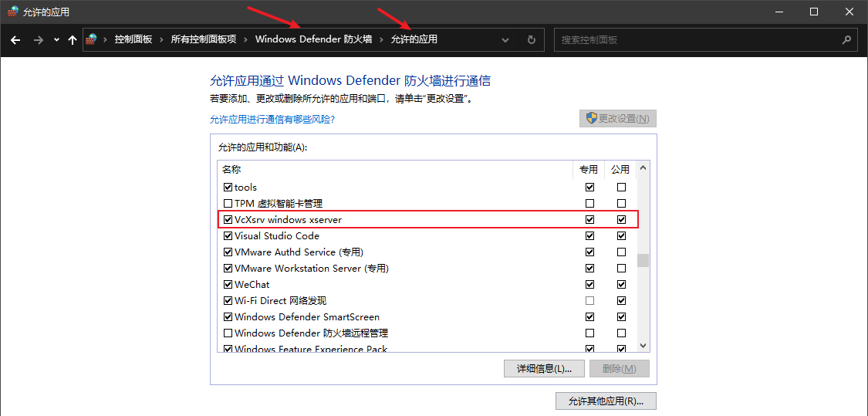The height and width of the screenshot is (416, 868).
Task: Toggle Visual Studio Code name checkbox
Action: 228,236
